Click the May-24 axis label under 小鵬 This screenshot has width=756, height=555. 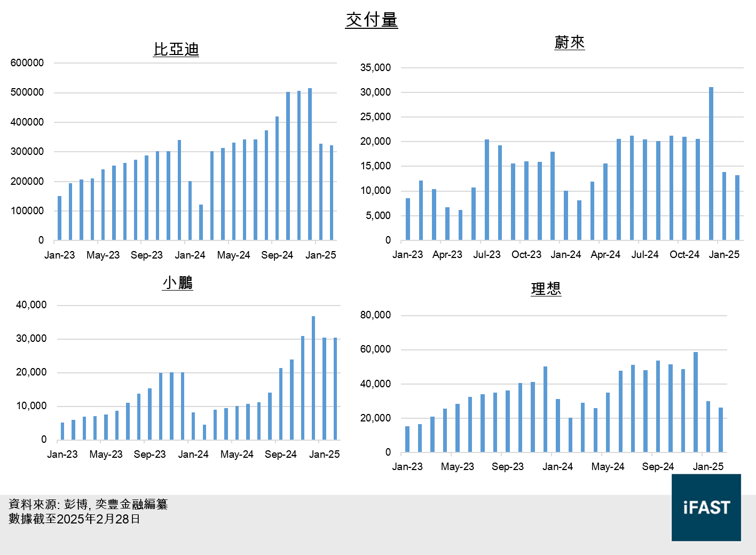237,454
